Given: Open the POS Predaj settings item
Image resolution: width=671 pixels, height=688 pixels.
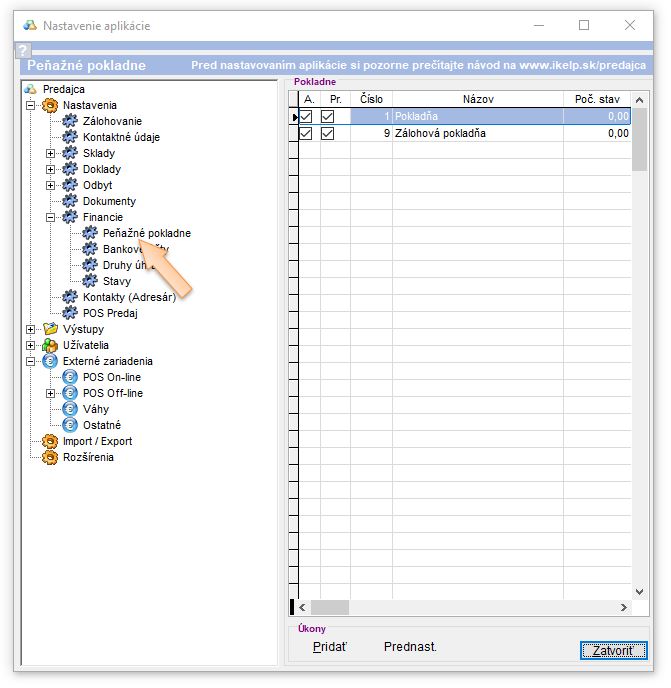Looking at the screenshot, I should click(x=110, y=313).
